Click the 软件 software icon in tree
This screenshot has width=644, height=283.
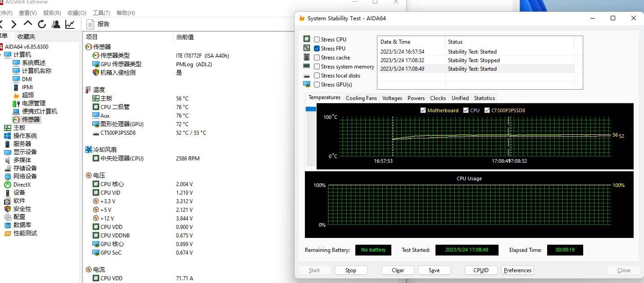(8, 201)
